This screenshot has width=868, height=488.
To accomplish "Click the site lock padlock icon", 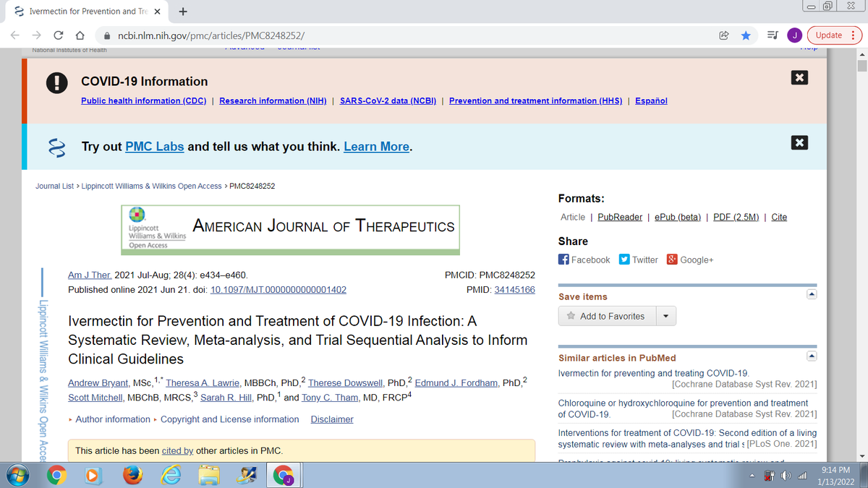I will tap(107, 35).
